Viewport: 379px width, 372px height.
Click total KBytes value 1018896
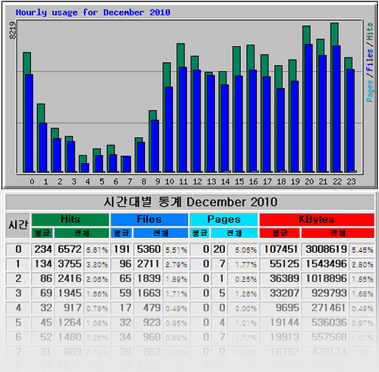tap(325, 279)
